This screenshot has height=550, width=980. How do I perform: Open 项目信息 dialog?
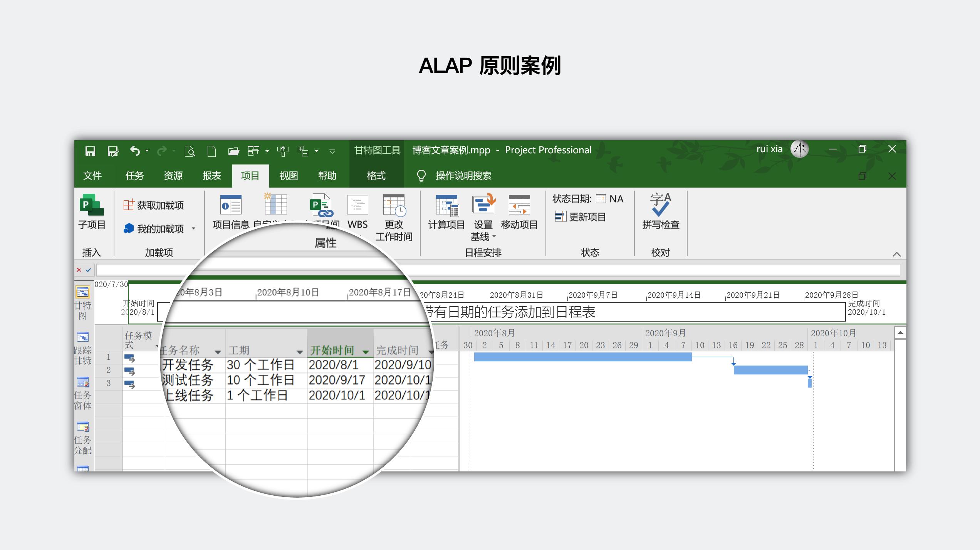tap(231, 212)
